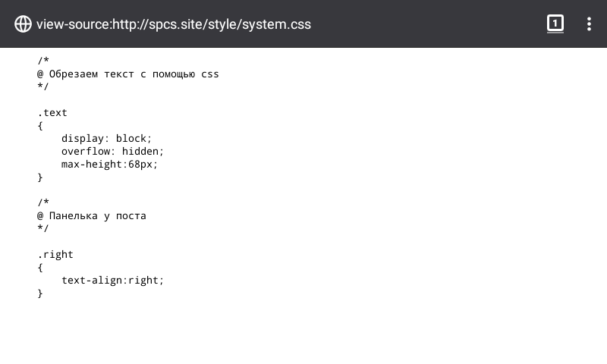607x364 pixels.
Task: Click the closing brace after max-height
Action: pos(40,177)
